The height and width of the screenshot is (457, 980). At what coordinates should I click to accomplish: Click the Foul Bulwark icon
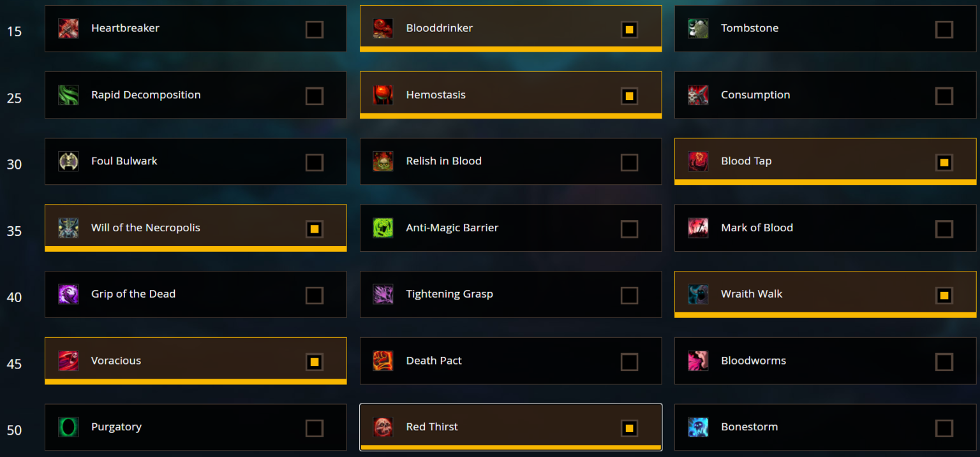pyautogui.click(x=68, y=161)
